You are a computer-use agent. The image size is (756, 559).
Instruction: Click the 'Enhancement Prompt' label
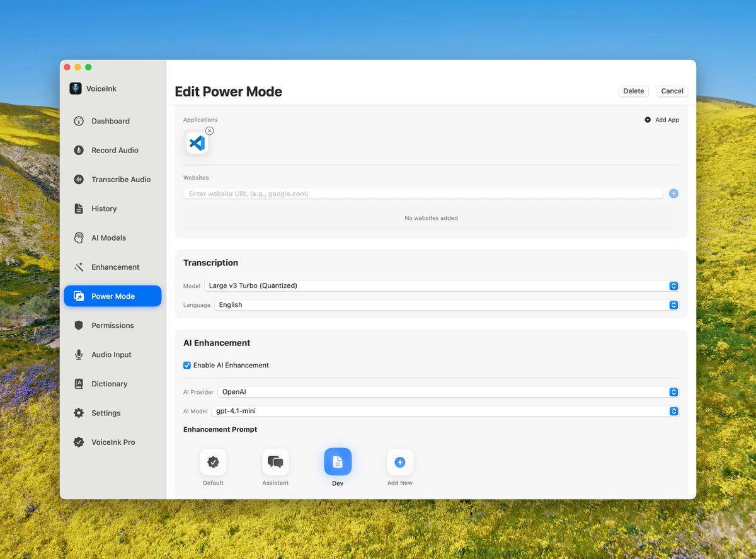click(x=220, y=430)
